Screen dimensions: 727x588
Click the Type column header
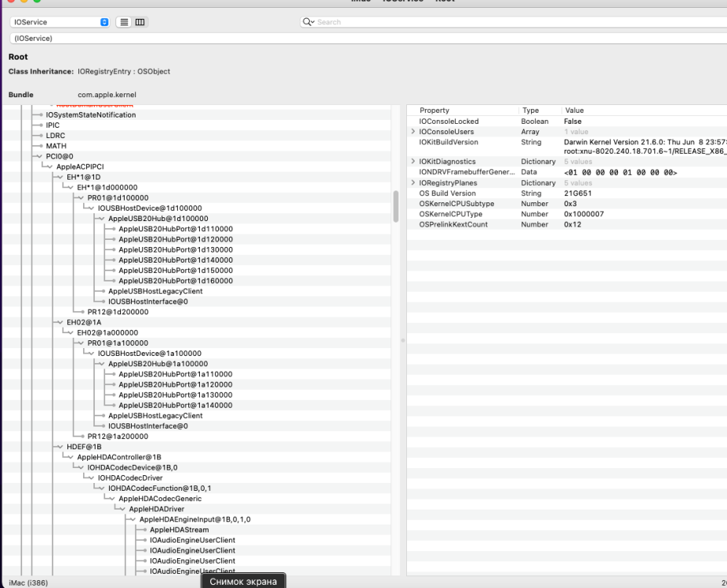point(530,111)
